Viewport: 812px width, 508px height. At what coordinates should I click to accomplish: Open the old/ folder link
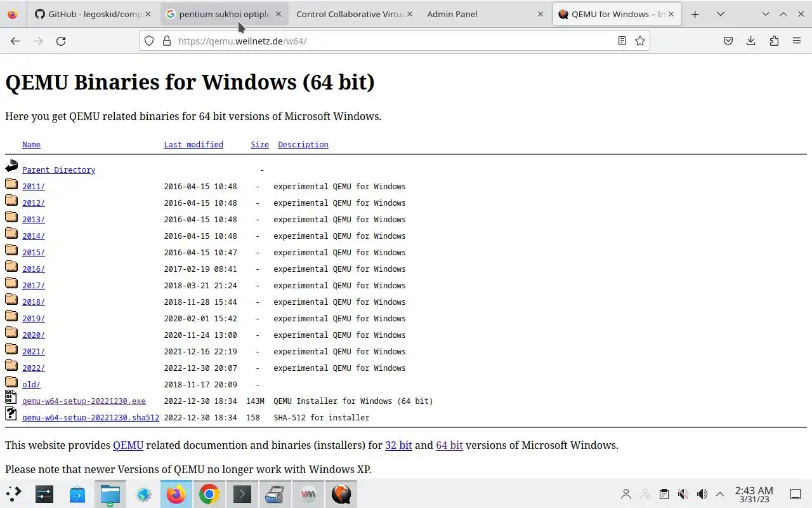31,385
